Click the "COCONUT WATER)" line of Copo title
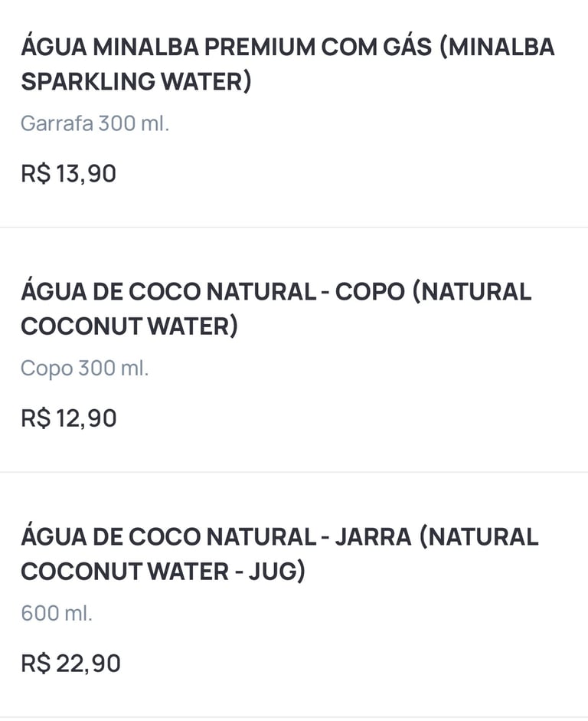This screenshot has height=721, width=588. coord(129,326)
